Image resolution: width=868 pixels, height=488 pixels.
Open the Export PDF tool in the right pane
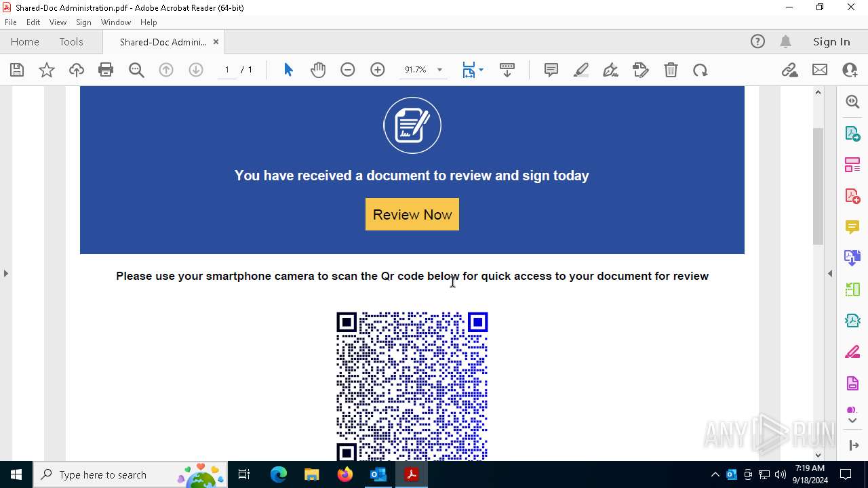(852, 134)
